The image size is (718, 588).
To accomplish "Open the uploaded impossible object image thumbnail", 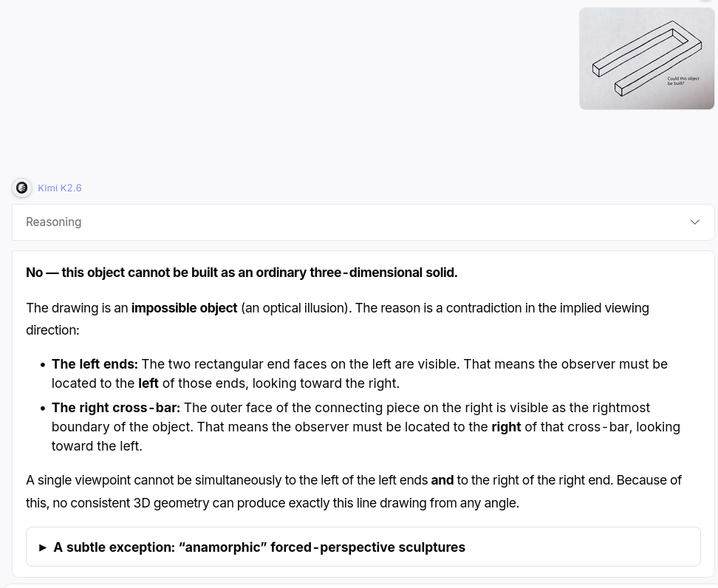I will click(646, 58).
